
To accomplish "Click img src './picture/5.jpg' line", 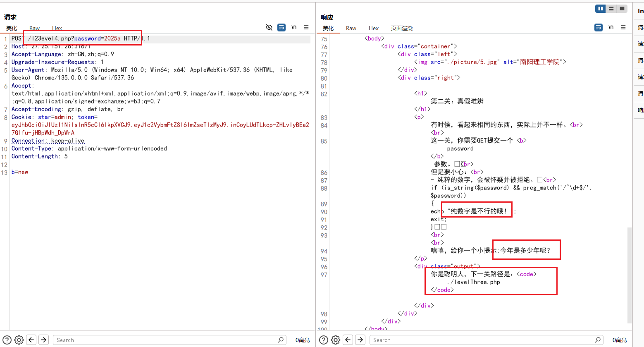I will (x=490, y=62).
